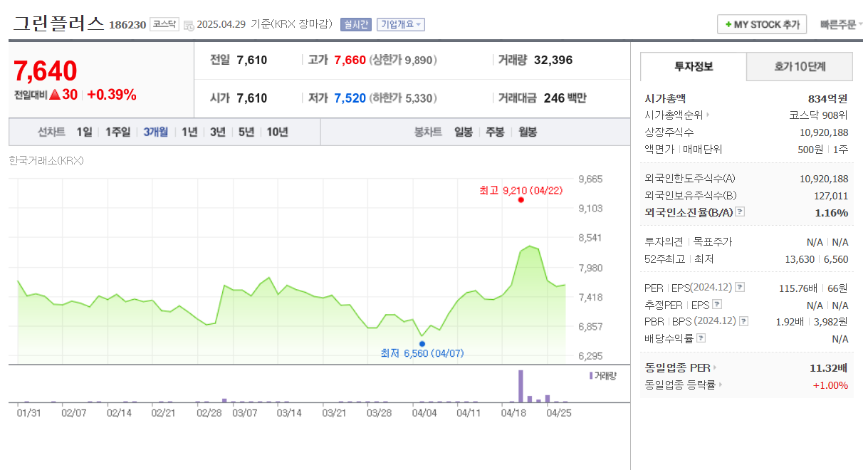Image resolution: width=868 pixels, height=470 pixels.
Task: Select 1일 line chart period
Action: point(85,132)
